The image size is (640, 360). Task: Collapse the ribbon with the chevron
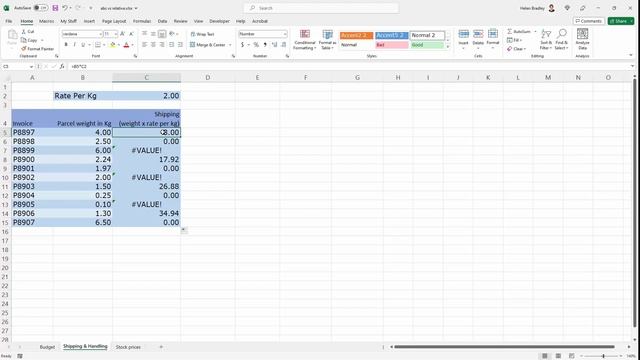click(631, 56)
